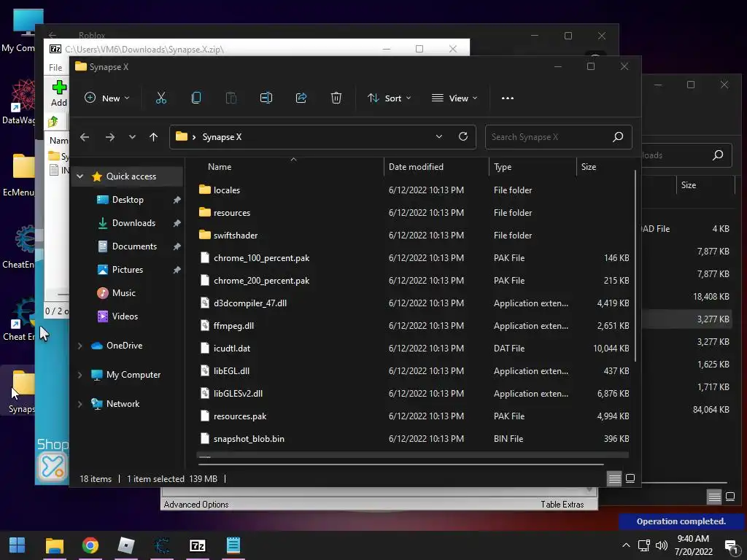Viewport: 747px width, 560px height.
Task: Refresh the Synapse X folder view
Action: pyautogui.click(x=463, y=136)
